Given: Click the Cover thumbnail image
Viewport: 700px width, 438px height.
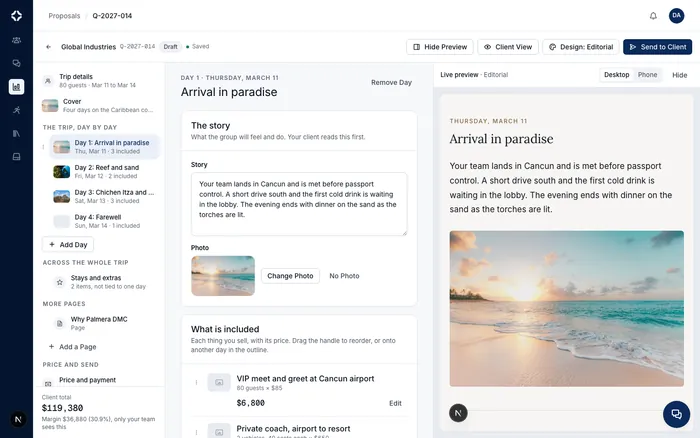Looking at the screenshot, I should [50, 106].
